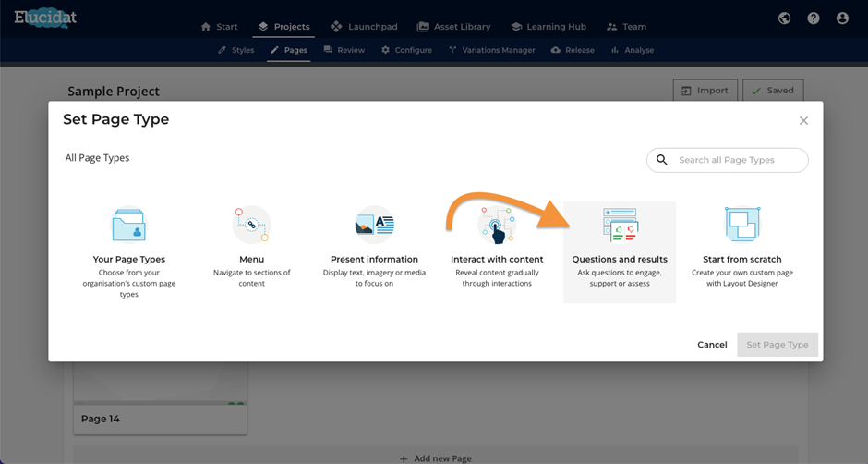The image size is (868, 464).
Task: Click the Sample Project title
Action: [114, 91]
